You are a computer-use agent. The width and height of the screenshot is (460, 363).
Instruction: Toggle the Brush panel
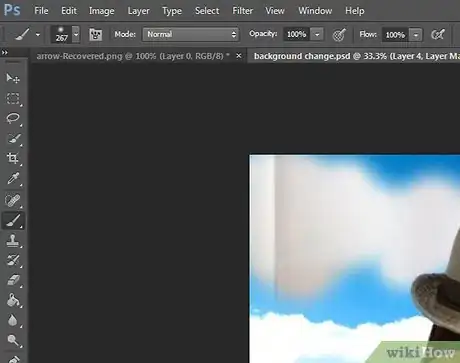click(95, 34)
